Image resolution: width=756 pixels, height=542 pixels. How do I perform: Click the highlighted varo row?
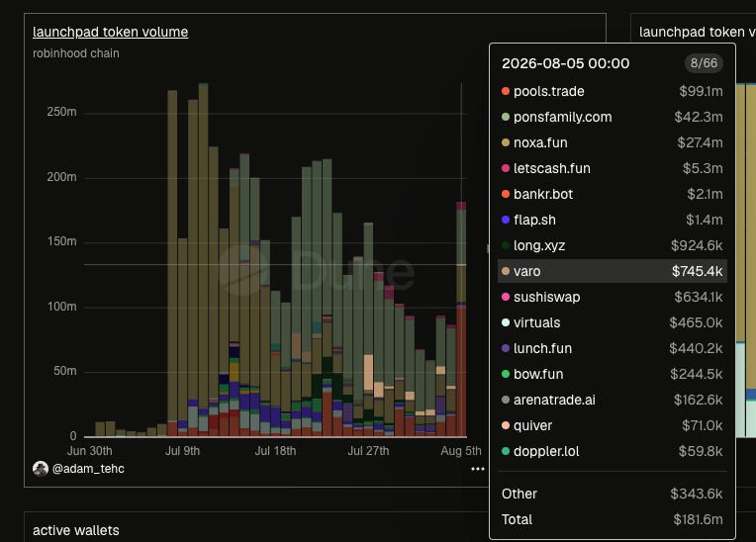pyautogui.click(x=613, y=271)
